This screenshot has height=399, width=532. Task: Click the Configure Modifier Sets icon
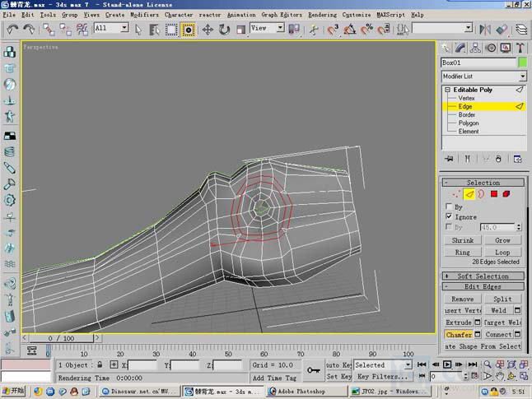pos(517,159)
